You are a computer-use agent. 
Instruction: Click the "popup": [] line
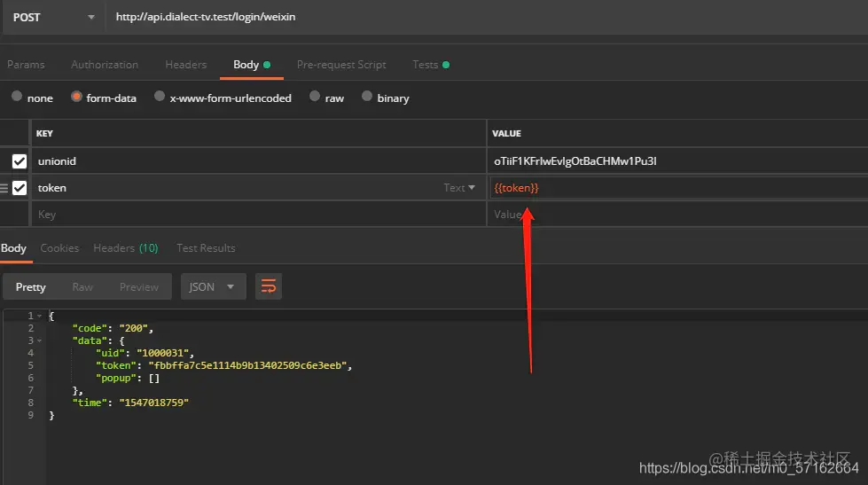pos(128,378)
